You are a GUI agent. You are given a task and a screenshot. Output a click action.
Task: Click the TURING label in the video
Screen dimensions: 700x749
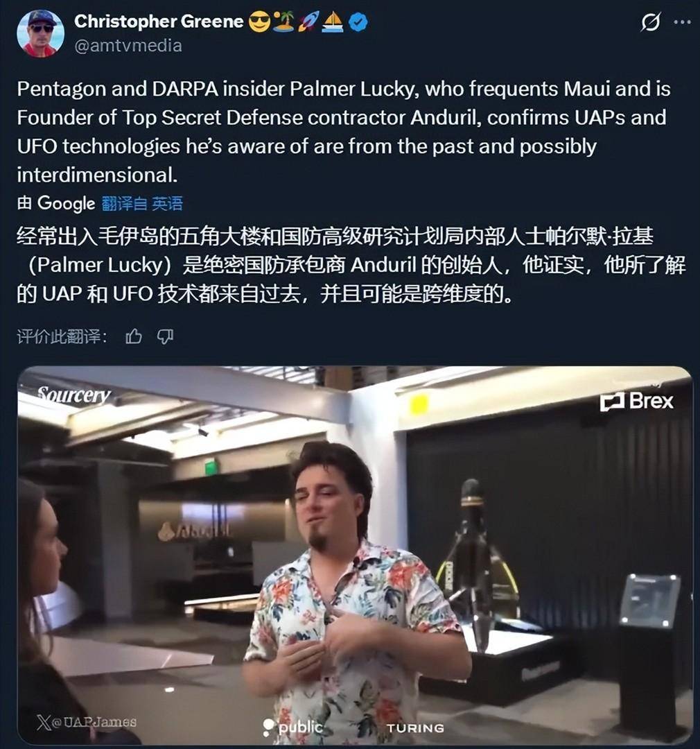[415, 728]
